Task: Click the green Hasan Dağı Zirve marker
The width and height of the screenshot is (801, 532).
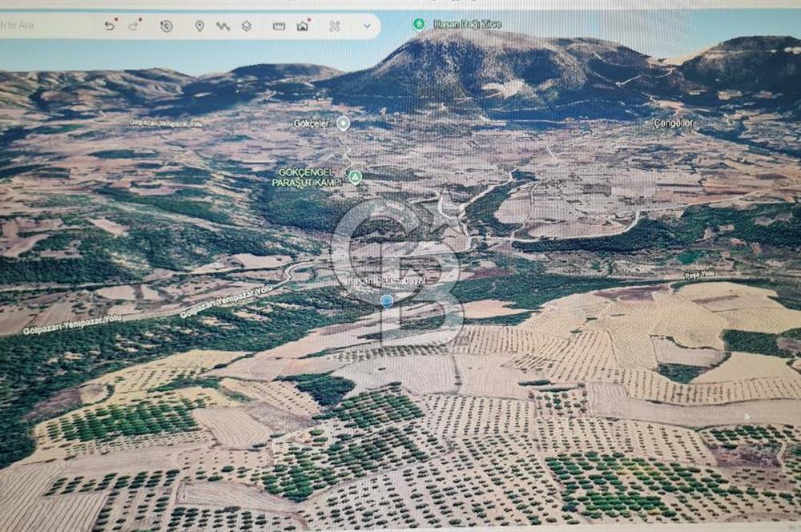Action: tap(418, 24)
